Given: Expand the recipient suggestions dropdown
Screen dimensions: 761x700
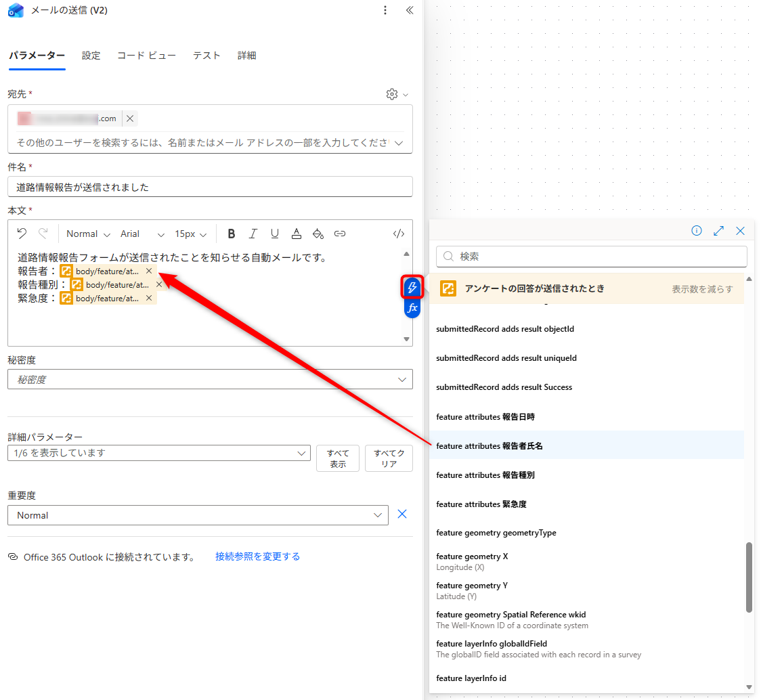Looking at the screenshot, I should click(399, 143).
